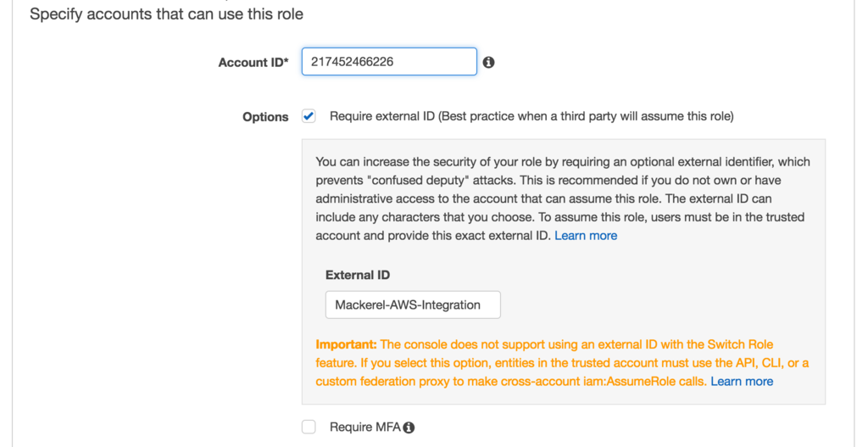Click "Specify accounts that can use this role" heading
868x447 pixels.
166,14
